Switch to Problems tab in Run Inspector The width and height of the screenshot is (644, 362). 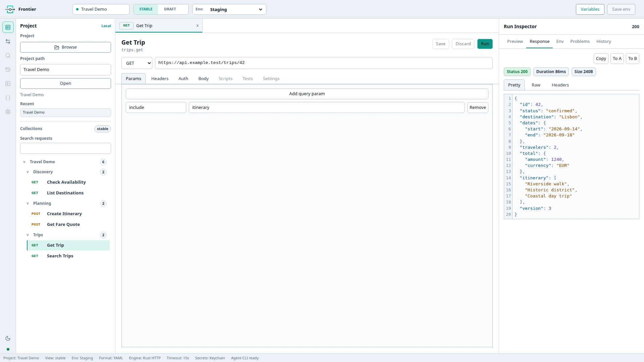[x=580, y=41]
